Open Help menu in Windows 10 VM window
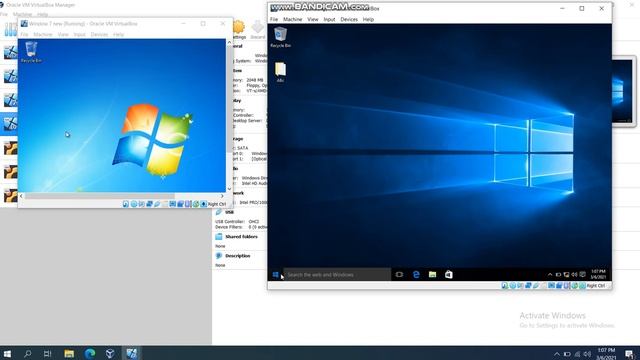The height and width of the screenshot is (360, 640). click(368, 19)
